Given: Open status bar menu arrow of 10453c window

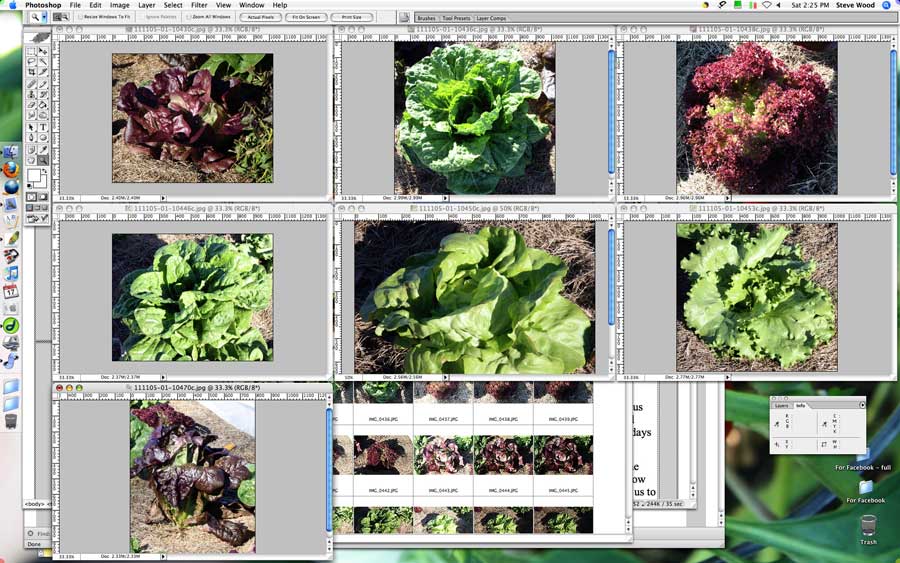Looking at the screenshot, I should (x=727, y=377).
